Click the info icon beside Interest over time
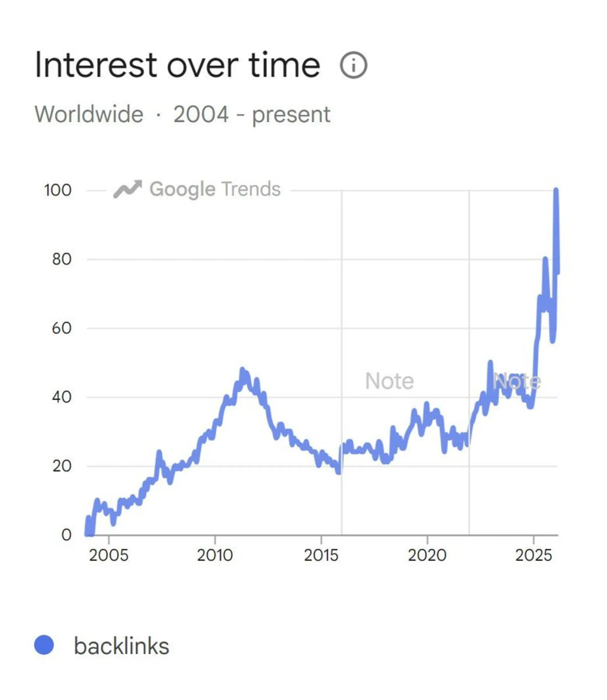 [x=353, y=65]
